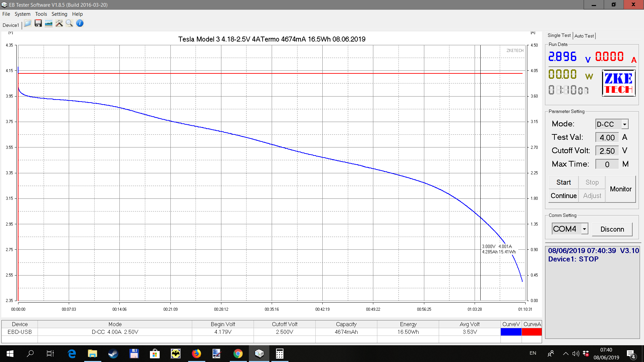Viewport: 644px width, 362px height.
Task: Click the Monitor button
Action: coord(621,189)
